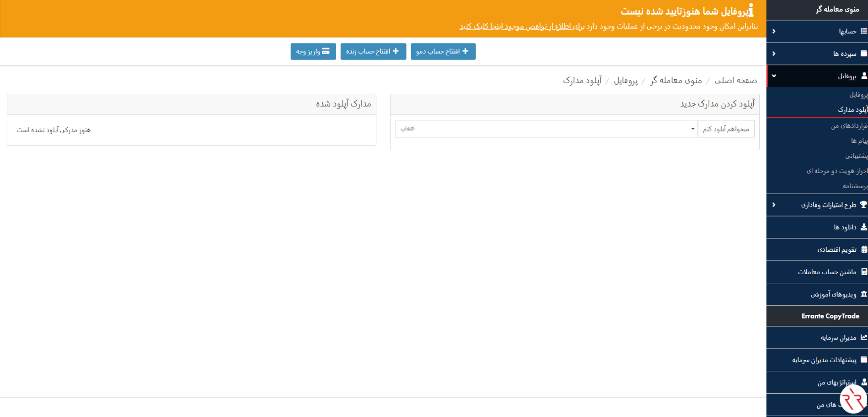The image size is (868, 417).
Task: Click the افتتاح حساب زنده button
Action: 373,51
